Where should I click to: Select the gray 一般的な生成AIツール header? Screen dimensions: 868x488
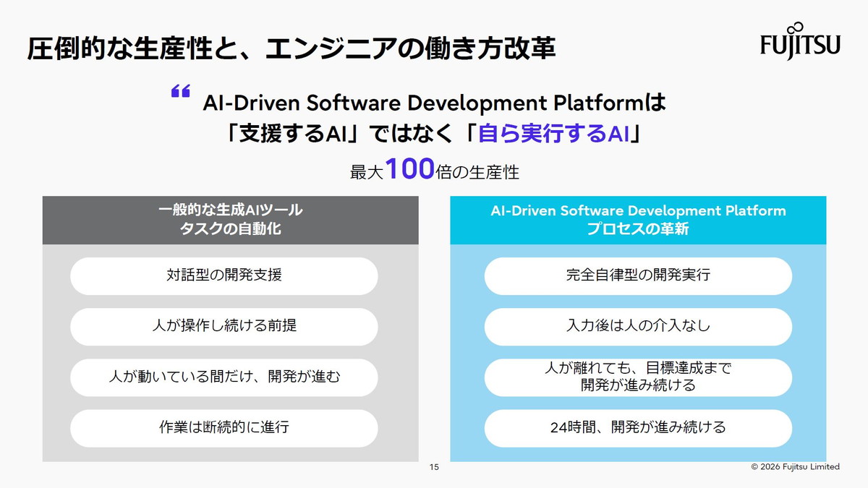click(230, 208)
